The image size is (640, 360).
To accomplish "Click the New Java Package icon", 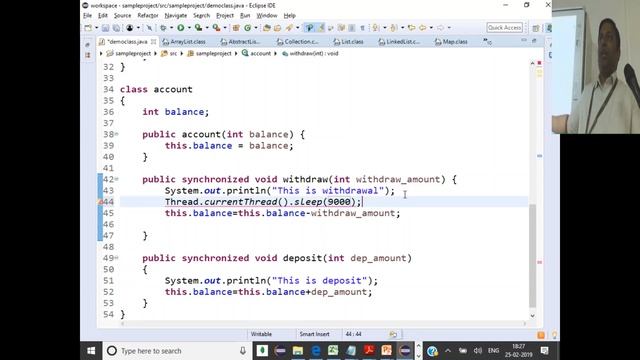I will pos(236,28).
